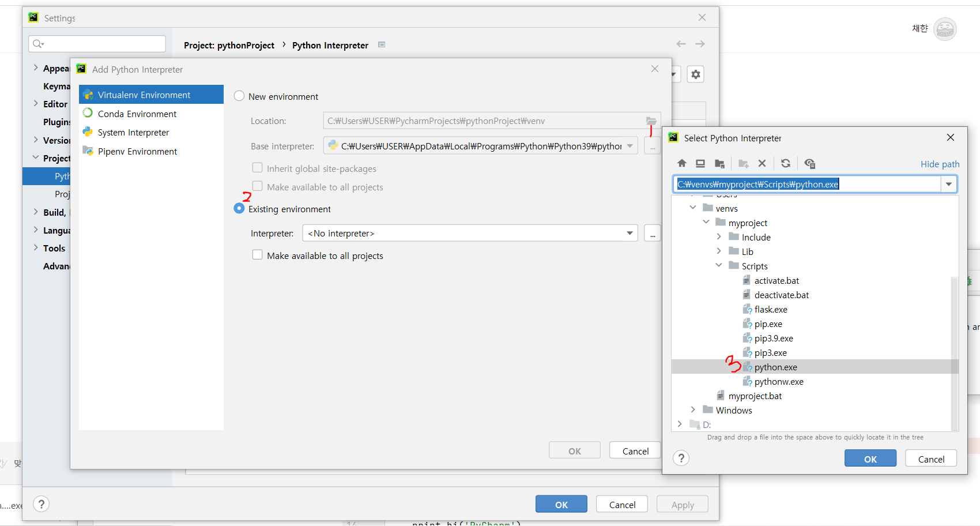The width and height of the screenshot is (980, 526).
Task: Open Project directory icon in chooser
Action: [719, 163]
